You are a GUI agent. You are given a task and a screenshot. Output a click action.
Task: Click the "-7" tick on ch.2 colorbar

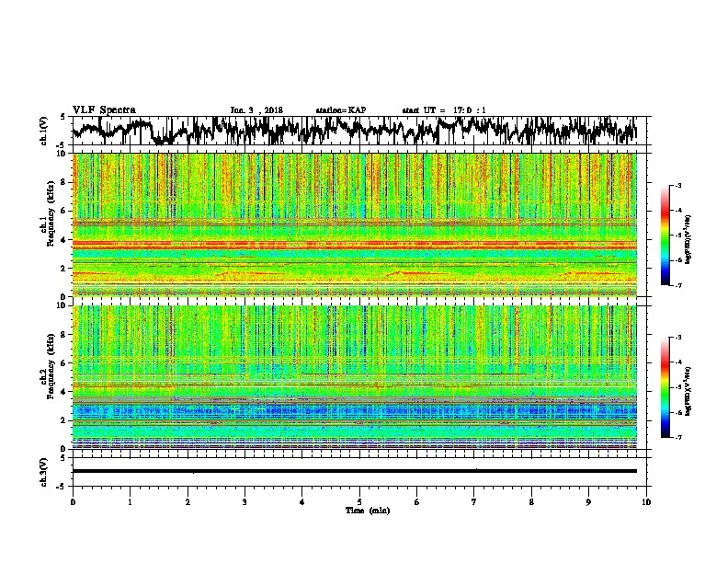(x=678, y=437)
